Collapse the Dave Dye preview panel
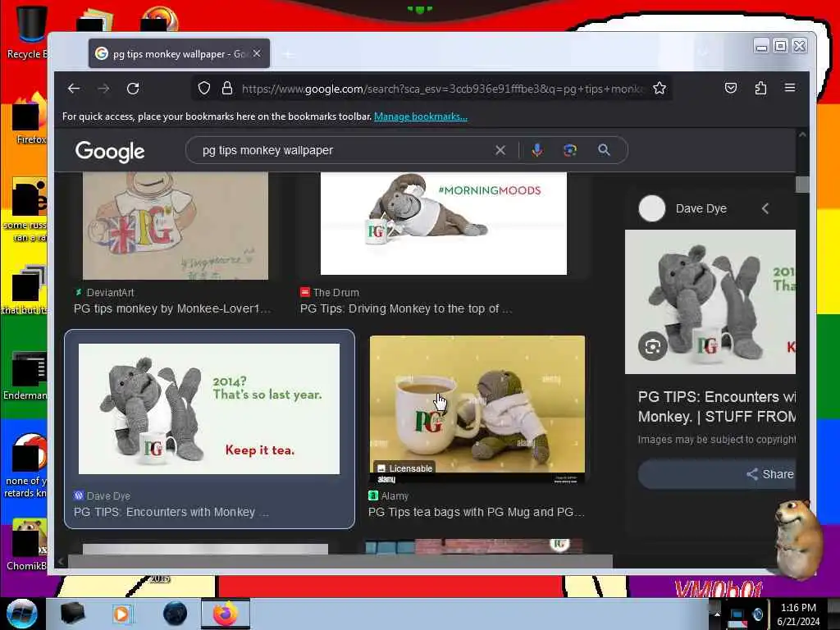Viewport: 840px width, 630px height. click(x=765, y=208)
